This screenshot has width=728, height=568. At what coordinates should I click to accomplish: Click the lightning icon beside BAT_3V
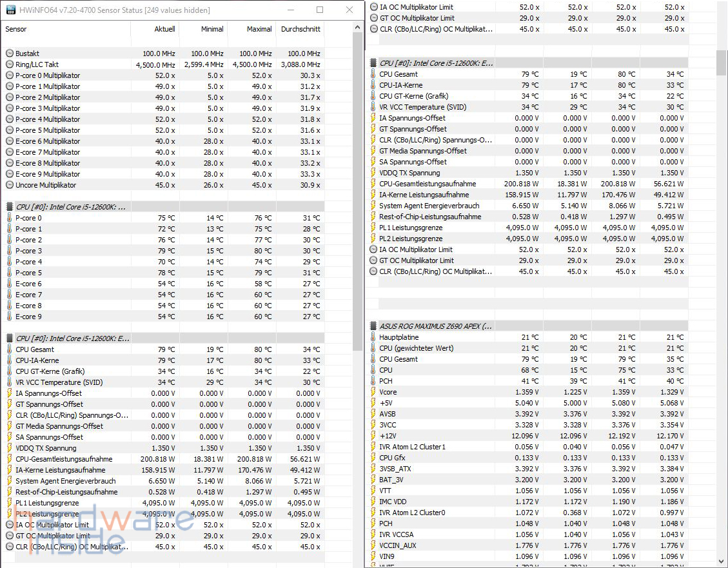(373, 480)
